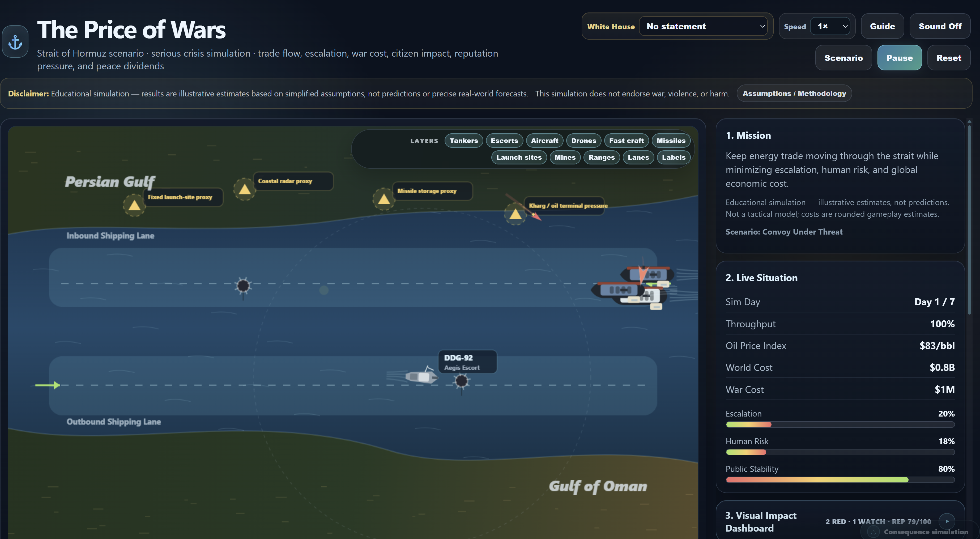980x539 pixels.
Task: Click the Sim Day 'Day 1 / 7' value
Action: pos(934,302)
